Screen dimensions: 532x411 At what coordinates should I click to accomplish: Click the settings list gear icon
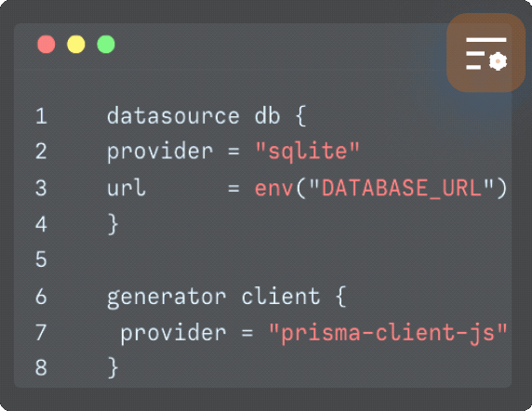point(485,53)
